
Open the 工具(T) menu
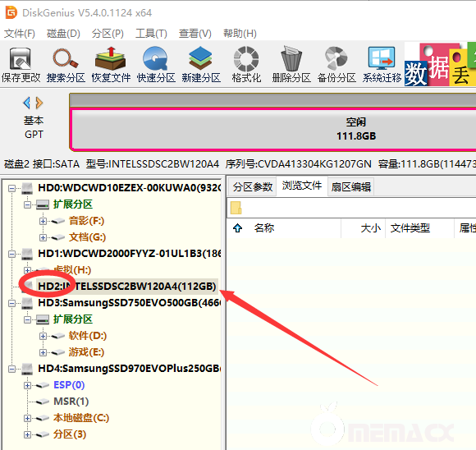151,34
